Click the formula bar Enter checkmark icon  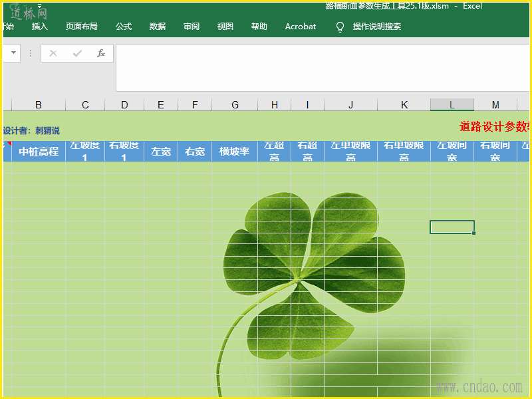[77, 53]
